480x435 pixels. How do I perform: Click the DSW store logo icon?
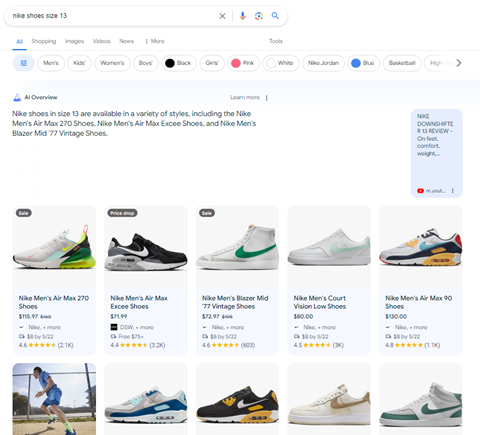point(114,327)
